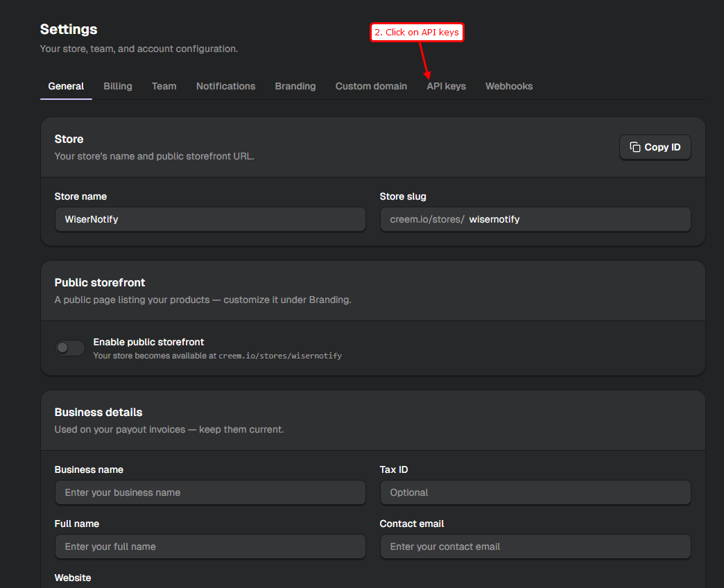Click the Store section heading
Image resolution: width=724 pixels, height=588 pixels.
pos(69,139)
